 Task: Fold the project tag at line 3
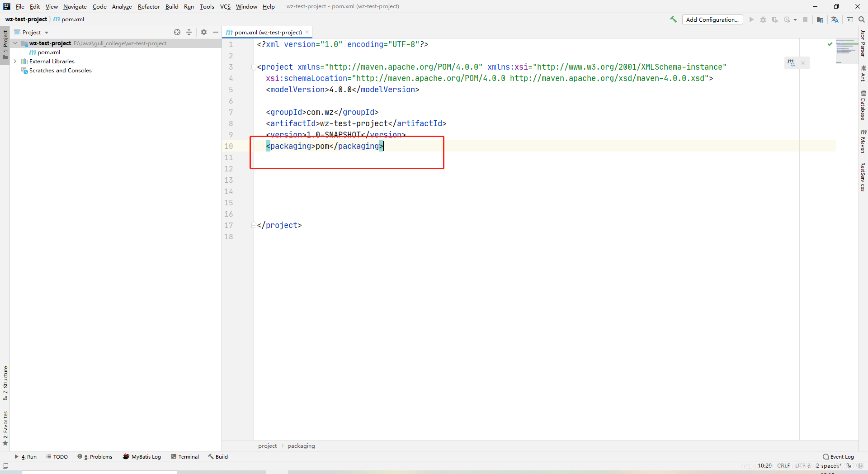pos(254,67)
